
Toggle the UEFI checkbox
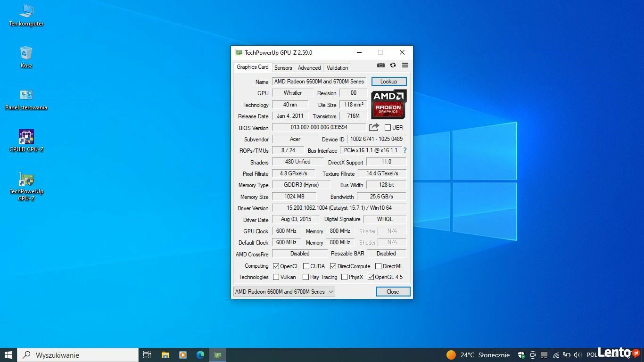pyautogui.click(x=388, y=128)
